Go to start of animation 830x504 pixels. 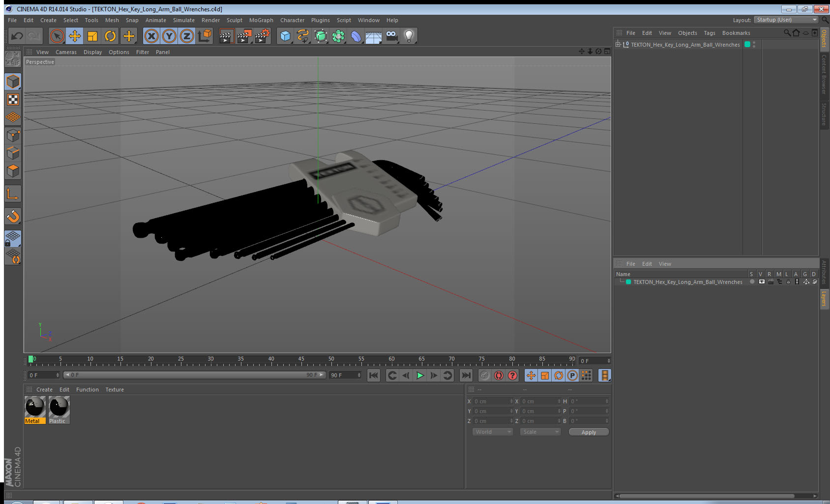coord(374,375)
